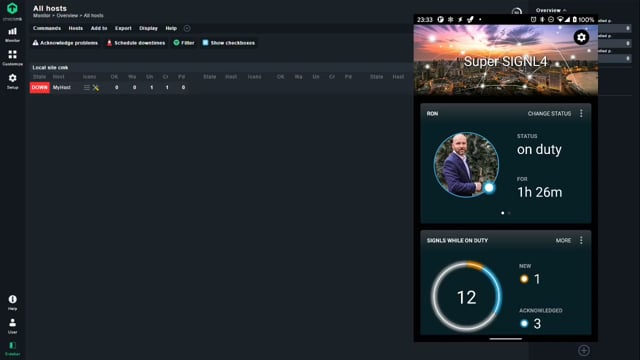Image resolution: width=640 pixels, height=360 pixels.
Task: Open the SIGNL4 settings gear icon
Action: 581,38
